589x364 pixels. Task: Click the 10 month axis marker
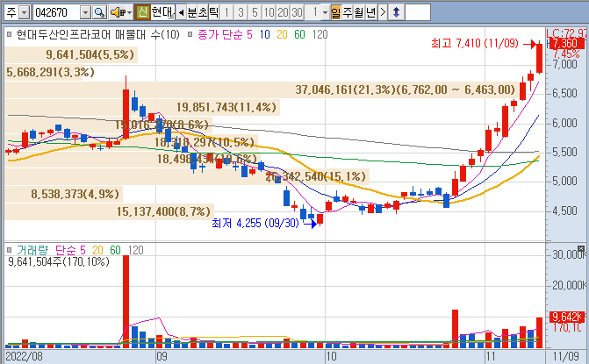tap(331, 356)
